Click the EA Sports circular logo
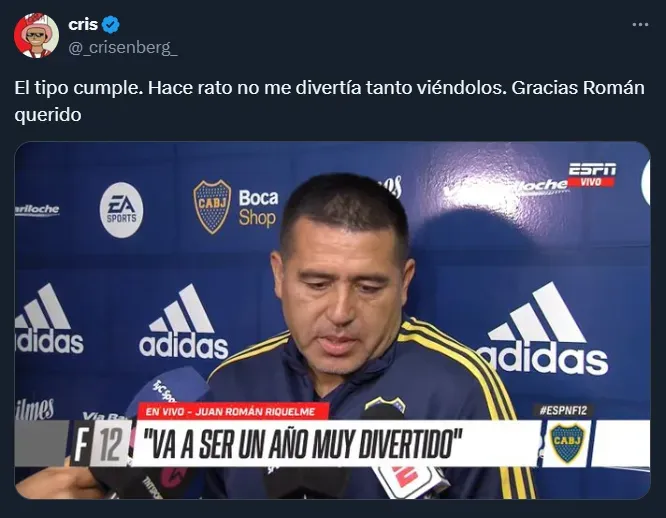Viewport: 666px width, 518px height. point(121,210)
